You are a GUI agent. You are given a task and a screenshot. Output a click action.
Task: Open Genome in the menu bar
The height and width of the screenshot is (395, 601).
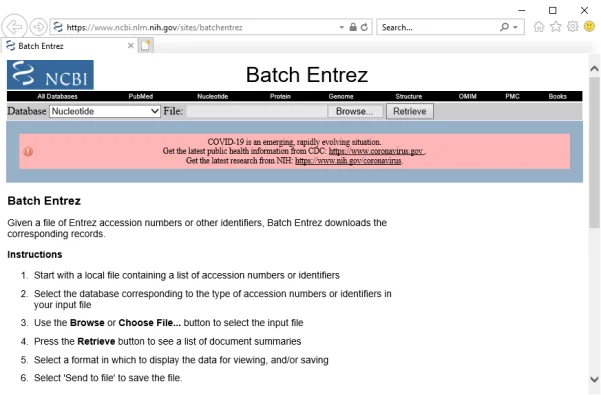click(341, 97)
